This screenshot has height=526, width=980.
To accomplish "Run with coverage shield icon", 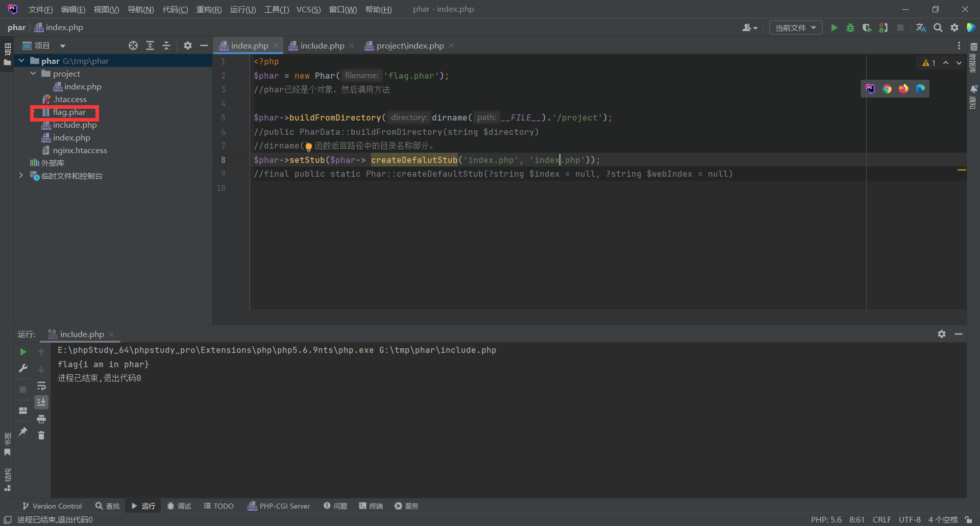I will 867,28.
